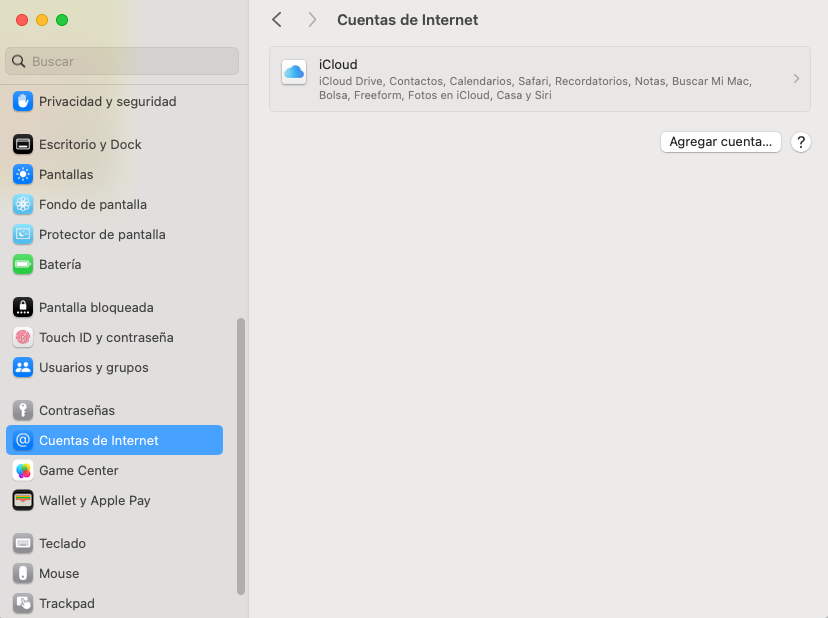Open Escritorio y Dock icon in sidebar
This screenshot has width=828, height=618.
click(23, 144)
